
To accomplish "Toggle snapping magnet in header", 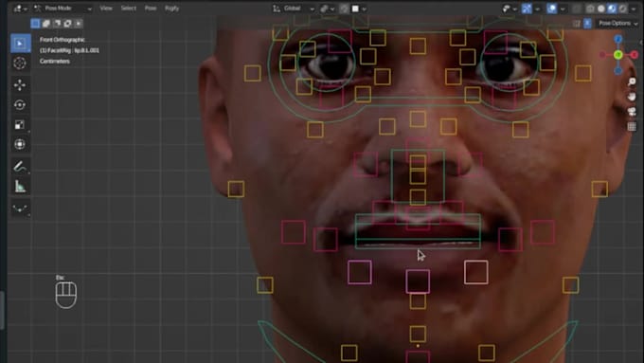I will click(345, 9).
